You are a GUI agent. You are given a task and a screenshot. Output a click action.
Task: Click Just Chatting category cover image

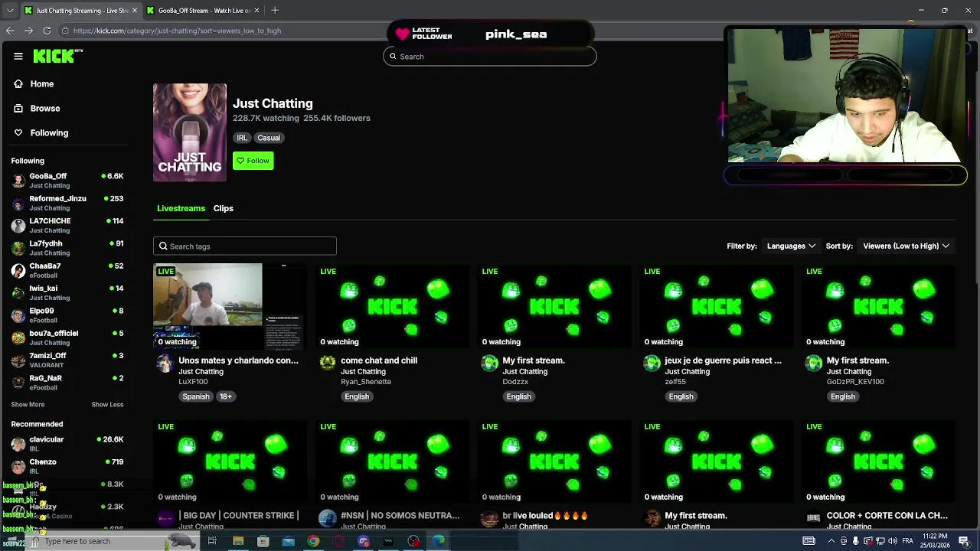(x=190, y=132)
